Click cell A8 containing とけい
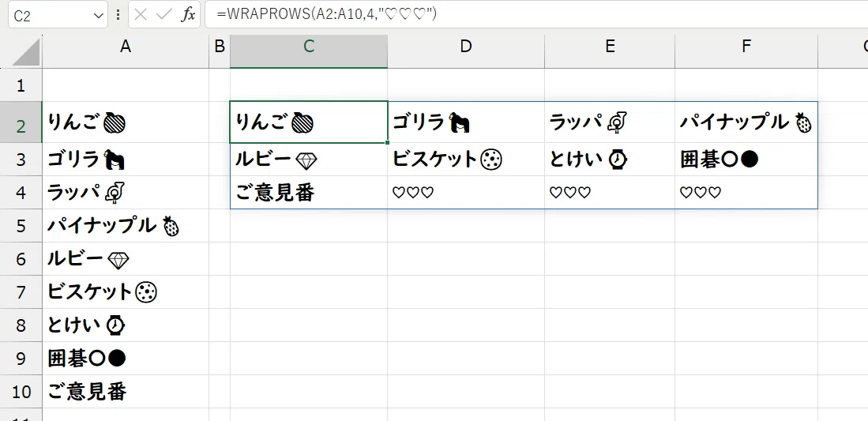 coord(126,325)
